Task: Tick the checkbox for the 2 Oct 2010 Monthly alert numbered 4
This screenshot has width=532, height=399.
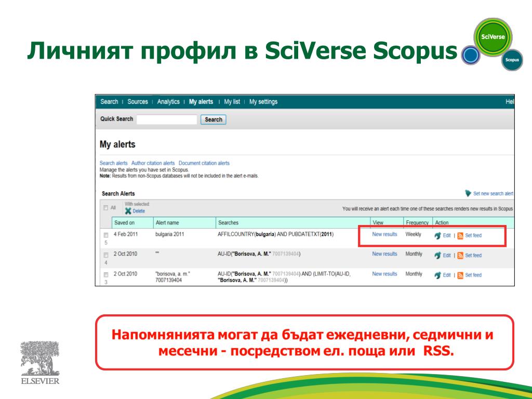Action: pyautogui.click(x=106, y=255)
